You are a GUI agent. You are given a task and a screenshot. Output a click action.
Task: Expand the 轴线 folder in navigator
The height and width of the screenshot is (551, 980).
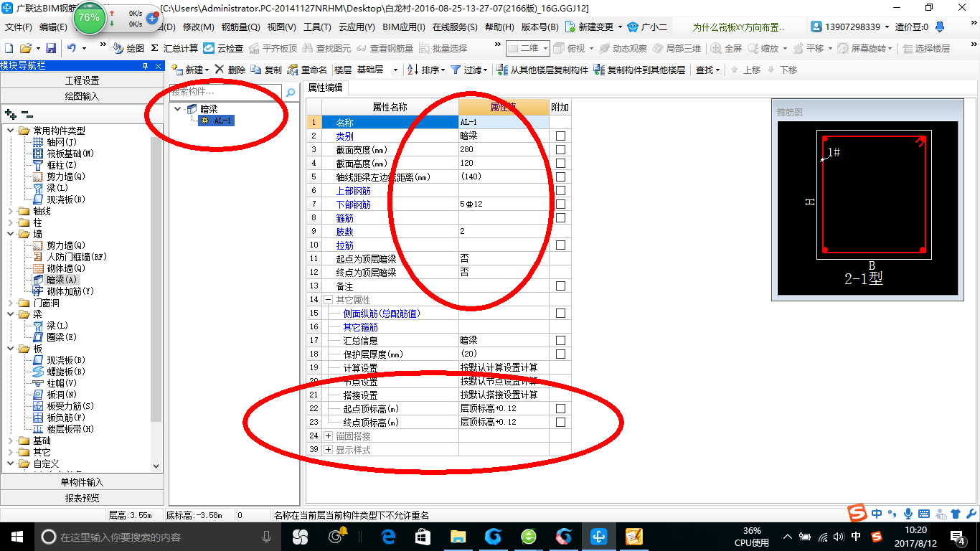(x=10, y=211)
